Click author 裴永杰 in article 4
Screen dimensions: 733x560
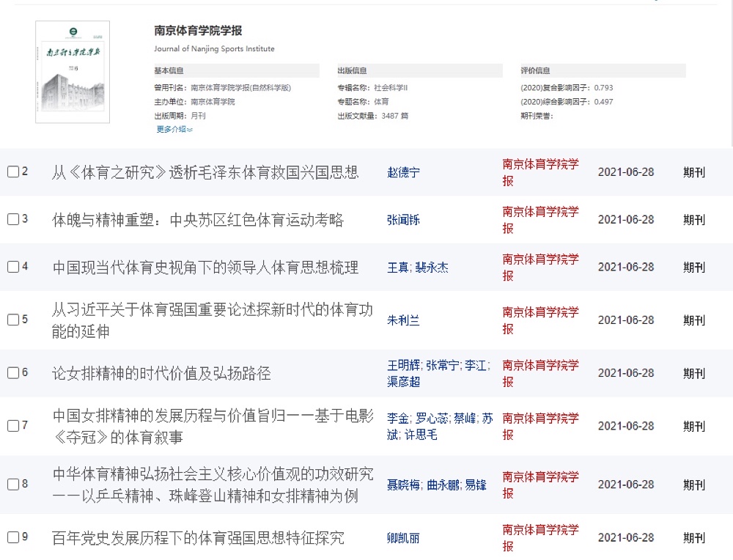click(431, 268)
